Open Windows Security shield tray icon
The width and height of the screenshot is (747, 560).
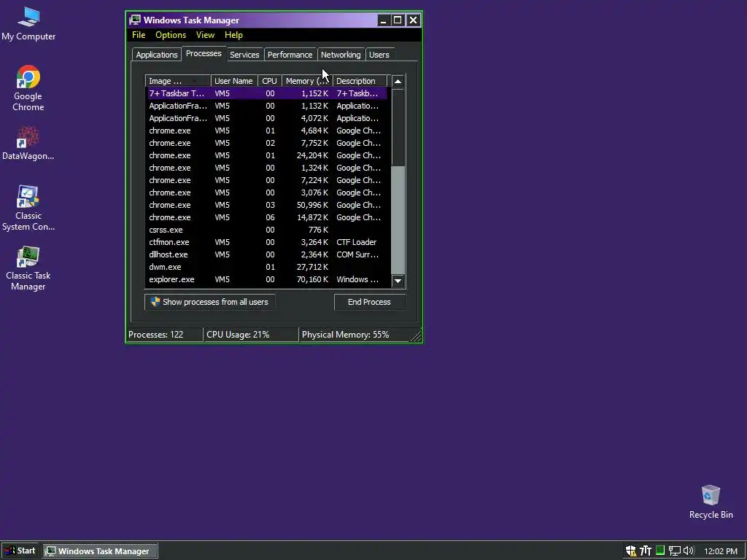(x=631, y=551)
